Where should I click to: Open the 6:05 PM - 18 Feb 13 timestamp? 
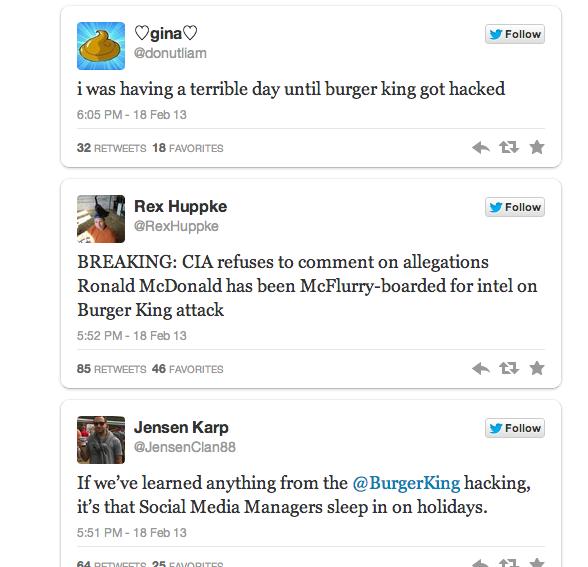pos(132,115)
